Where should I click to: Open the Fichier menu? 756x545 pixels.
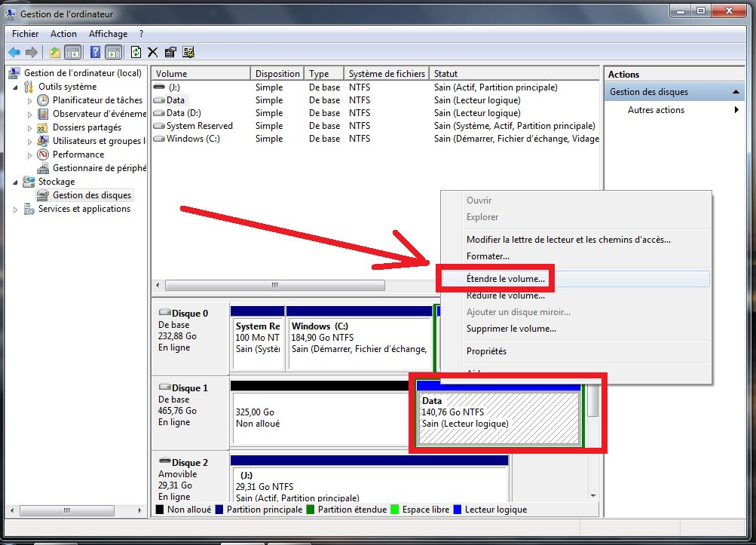[x=25, y=34]
